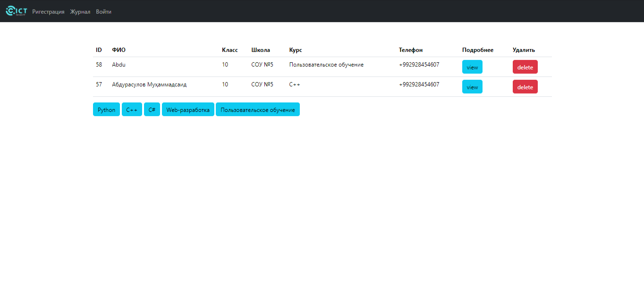Click the ICT logo icon
Screen dimensions: 644x307
pos(17,11)
